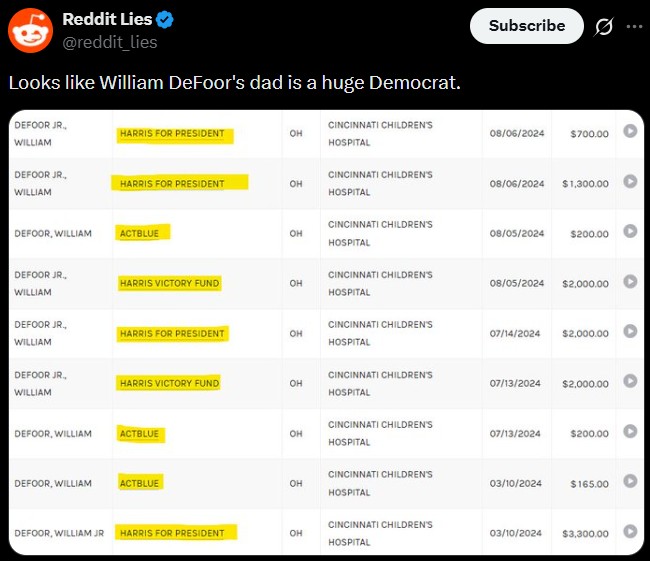The width and height of the screenshot is (650, 561).
Task: Click arrow icon on 08/05/2024 $2,000.00 row
Action: pos(630,281)
